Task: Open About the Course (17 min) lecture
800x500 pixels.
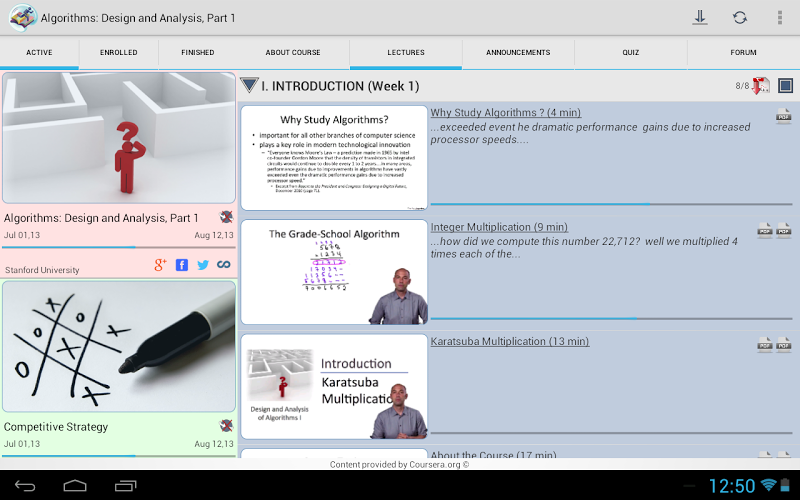Action: 493,454
